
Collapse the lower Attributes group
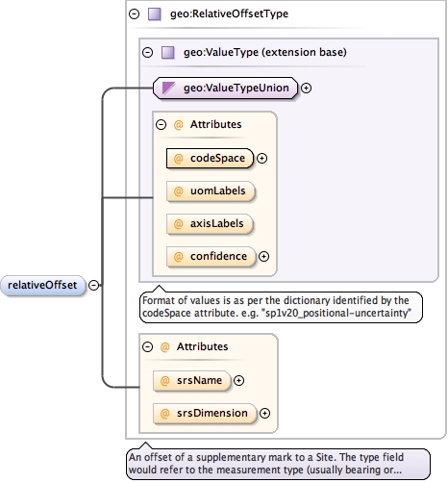click(x=147, y=346)
